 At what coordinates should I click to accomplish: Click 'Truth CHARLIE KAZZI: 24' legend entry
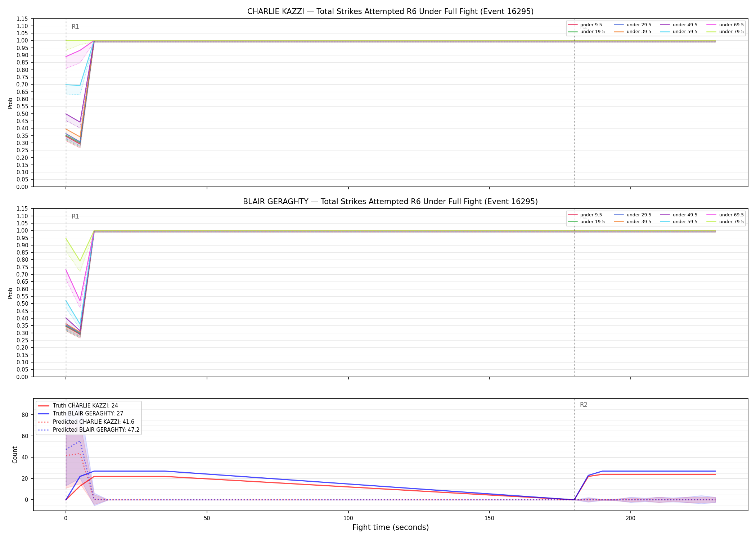point(78,406)
